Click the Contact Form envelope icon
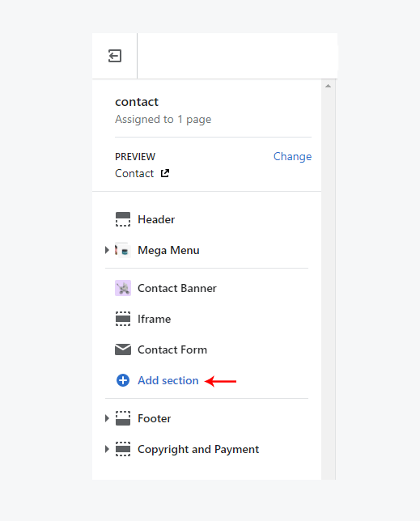Viewport: 420px width, 521px height. coord(123,349)
